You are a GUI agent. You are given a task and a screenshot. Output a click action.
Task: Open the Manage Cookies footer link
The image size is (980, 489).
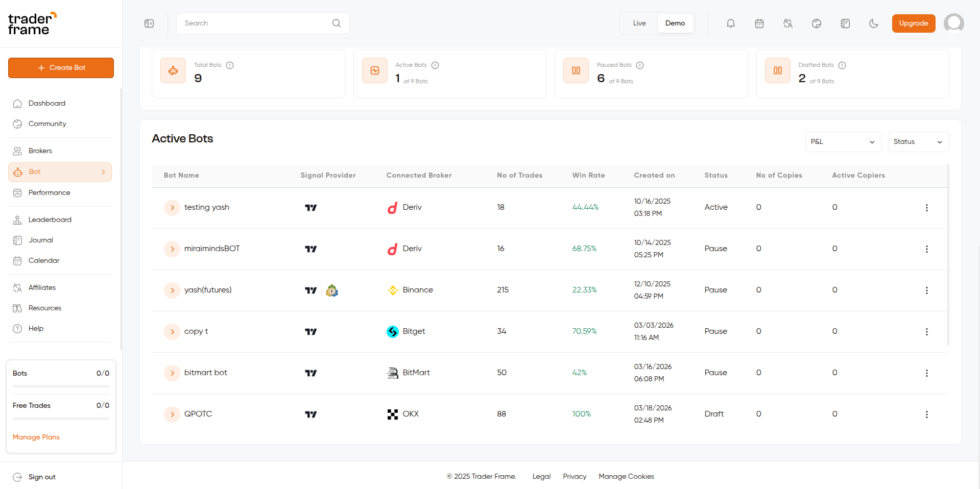click(x=626, y=476)
